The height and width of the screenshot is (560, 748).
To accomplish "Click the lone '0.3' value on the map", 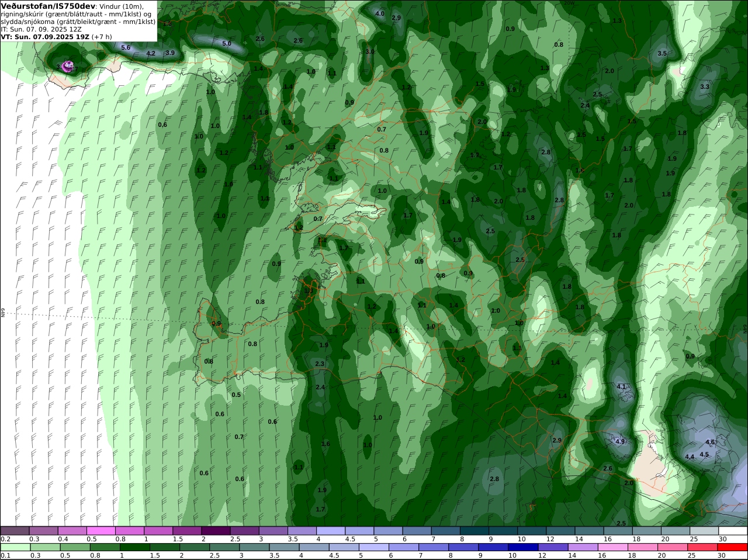I will [468, 273].
